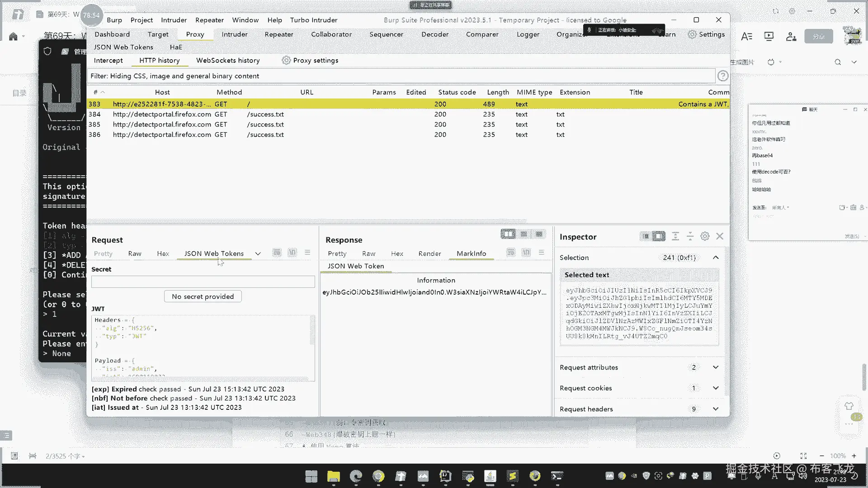Dock Inspector panel with left toggle
This screenshot has width=868, height=488.
(646, 236)
